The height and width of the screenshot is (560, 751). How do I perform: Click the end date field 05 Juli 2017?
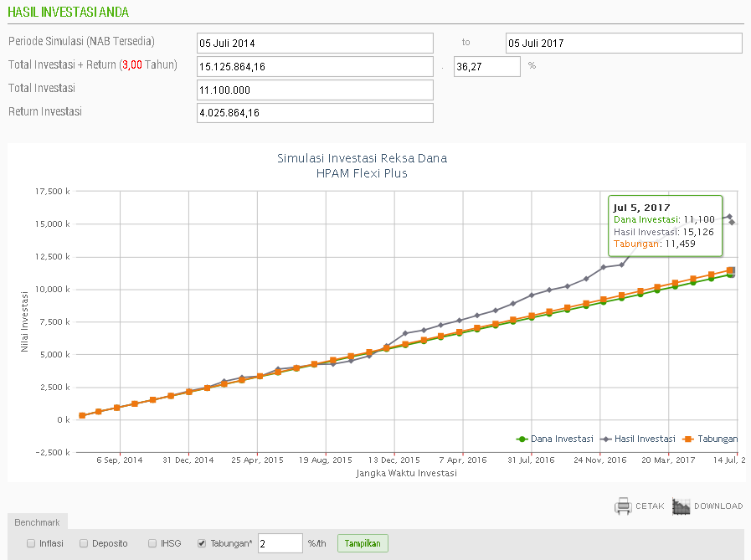coord(624,43)
